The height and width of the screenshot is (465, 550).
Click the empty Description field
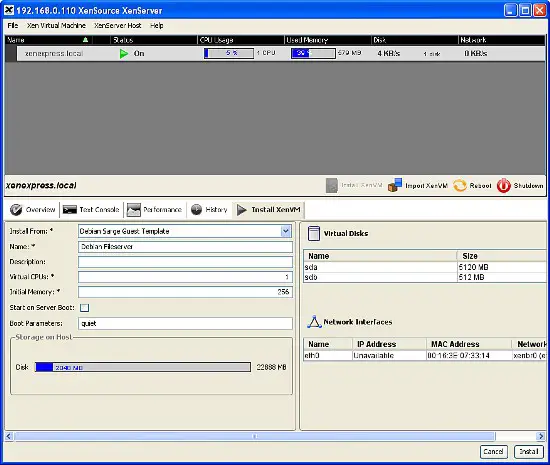(185, 262)
